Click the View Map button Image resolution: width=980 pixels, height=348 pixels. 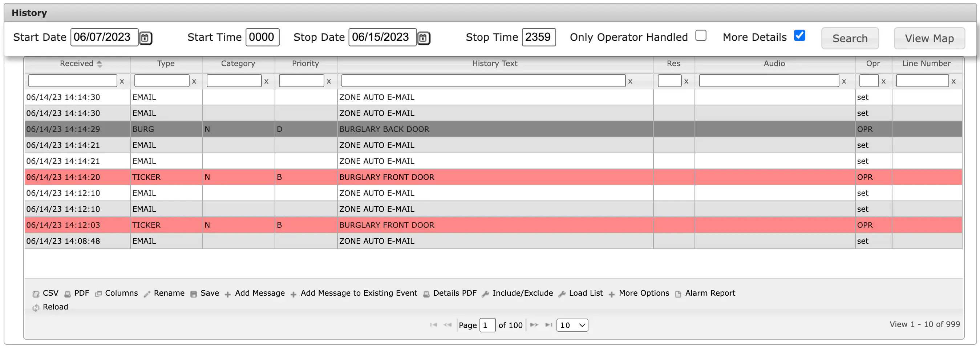tap(930, 39)
